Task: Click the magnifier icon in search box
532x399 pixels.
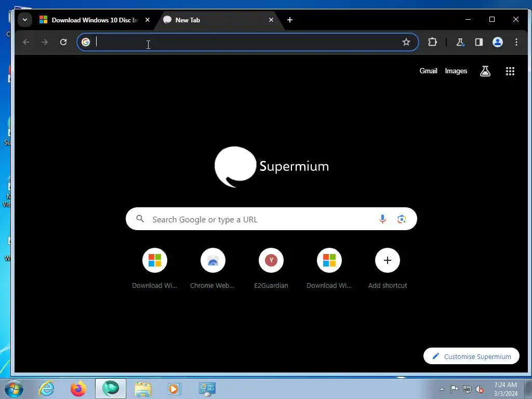Action: (x=140, y=219)
